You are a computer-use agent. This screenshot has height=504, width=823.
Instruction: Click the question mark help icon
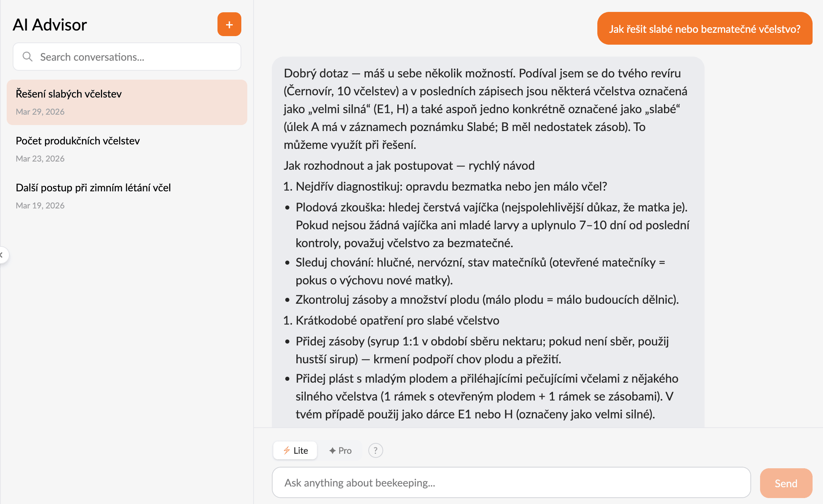coord(375,450)
